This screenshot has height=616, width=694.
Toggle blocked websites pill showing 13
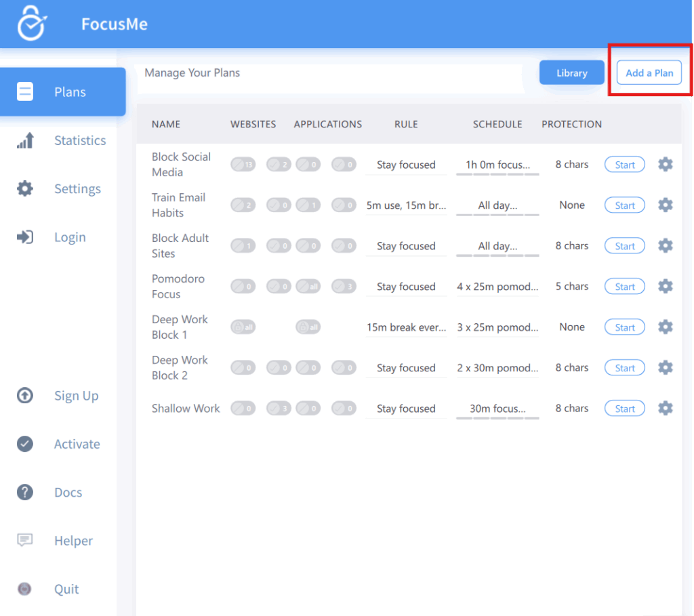point(243,165)
